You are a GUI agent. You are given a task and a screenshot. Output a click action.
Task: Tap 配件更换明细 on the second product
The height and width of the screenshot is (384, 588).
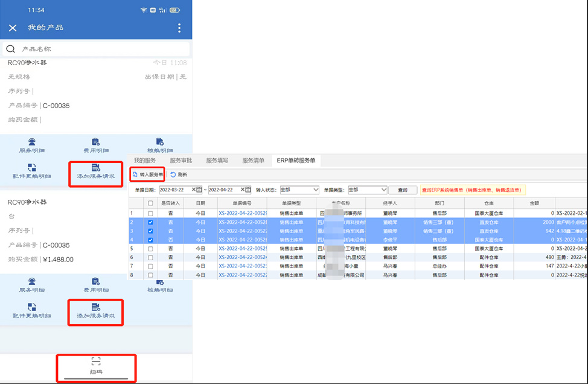tap(31, 311)
